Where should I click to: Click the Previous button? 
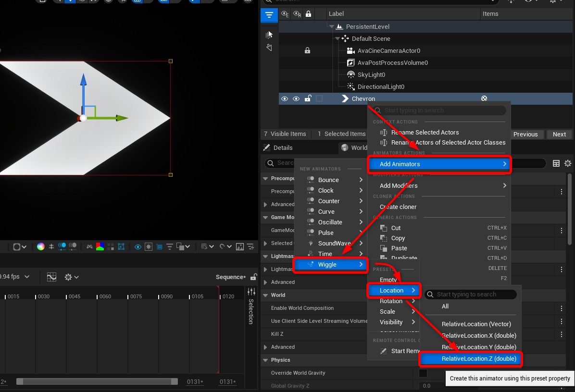[x=525, y=134]
